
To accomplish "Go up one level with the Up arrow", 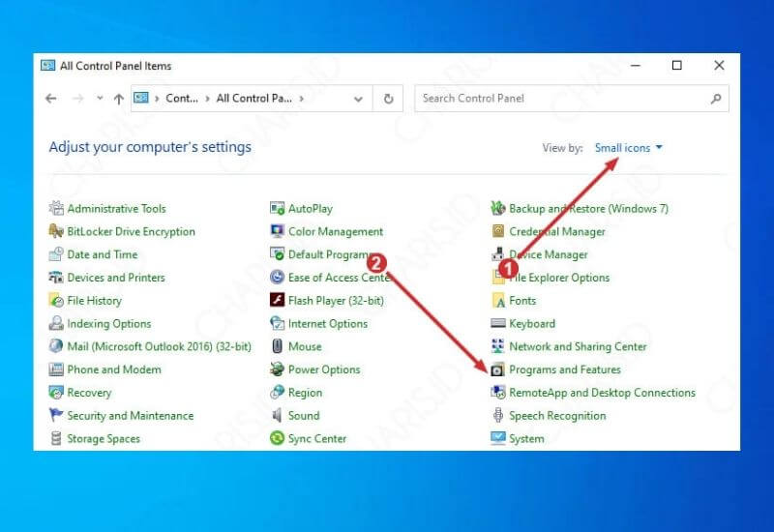I will point(118,99).
